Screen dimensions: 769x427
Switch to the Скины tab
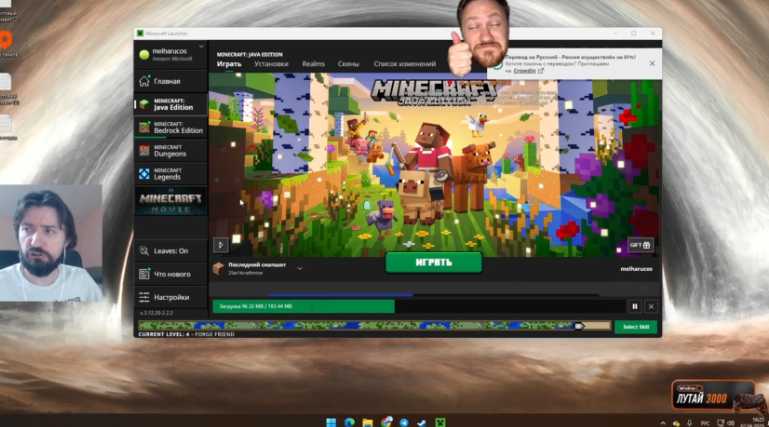click(348, 64)
